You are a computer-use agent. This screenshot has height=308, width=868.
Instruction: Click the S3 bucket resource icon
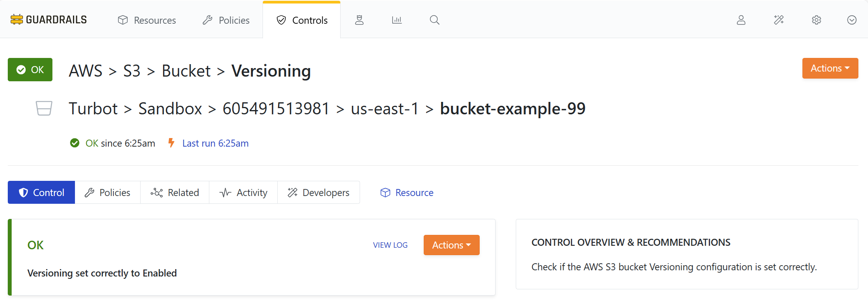tap(44, 108)
